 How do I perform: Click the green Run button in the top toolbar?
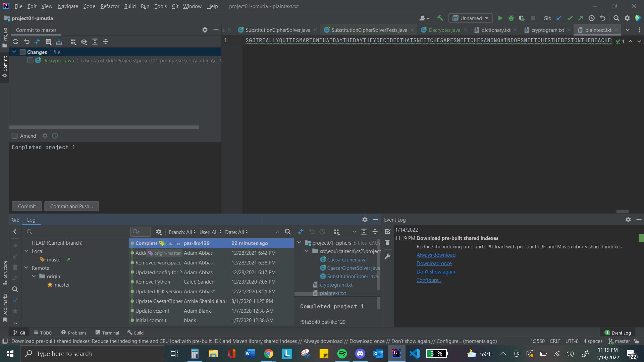pyautogui.click(x=500, y=18)
